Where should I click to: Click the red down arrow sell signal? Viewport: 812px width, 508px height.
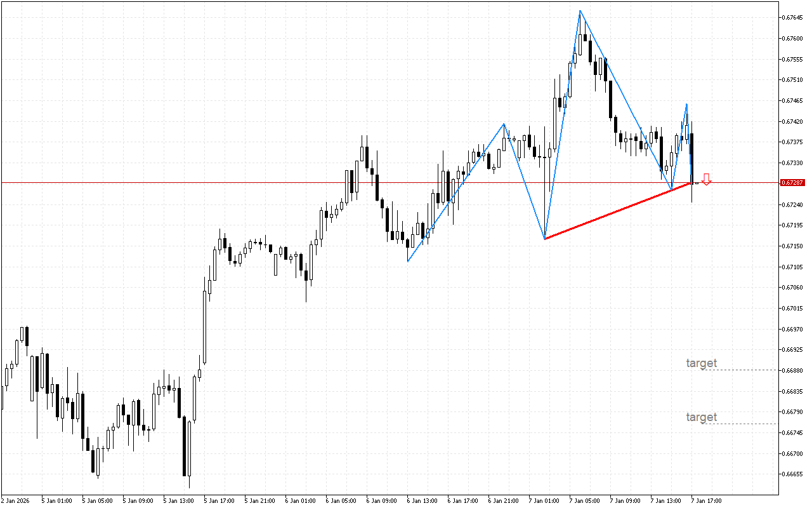pyautogui.click(x=706, y=180)
